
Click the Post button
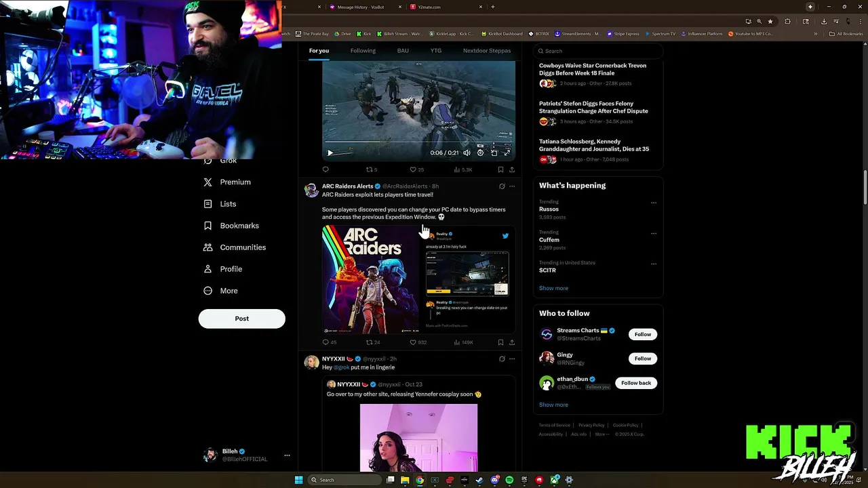[x=242, y=319]
